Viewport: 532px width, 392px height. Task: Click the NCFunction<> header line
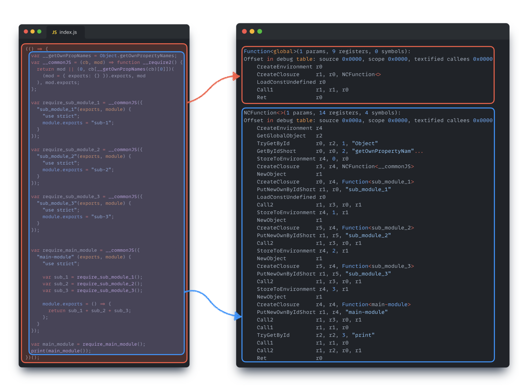(322, 113)
